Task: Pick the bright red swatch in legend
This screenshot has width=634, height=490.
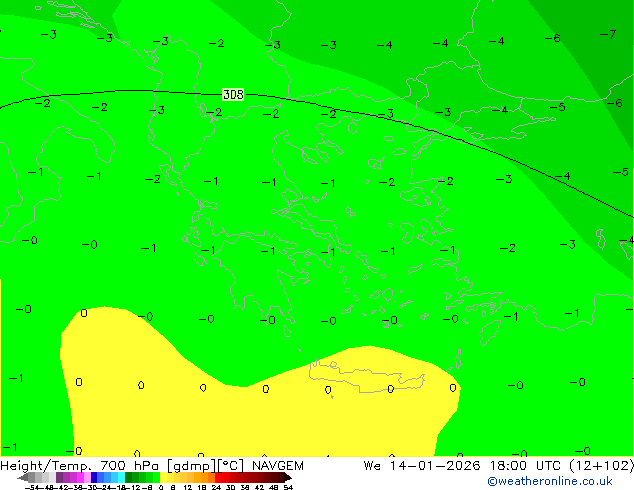Action: 218,477
